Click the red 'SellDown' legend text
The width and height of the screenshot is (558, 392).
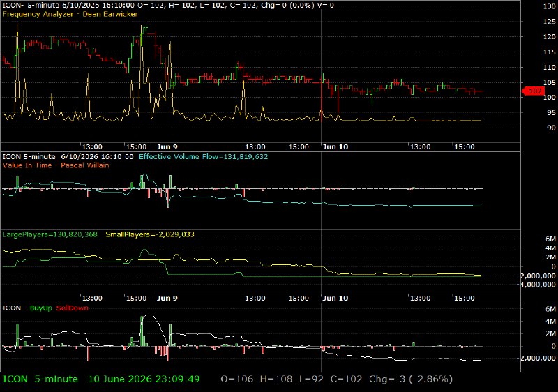click(x=73, y=308)
